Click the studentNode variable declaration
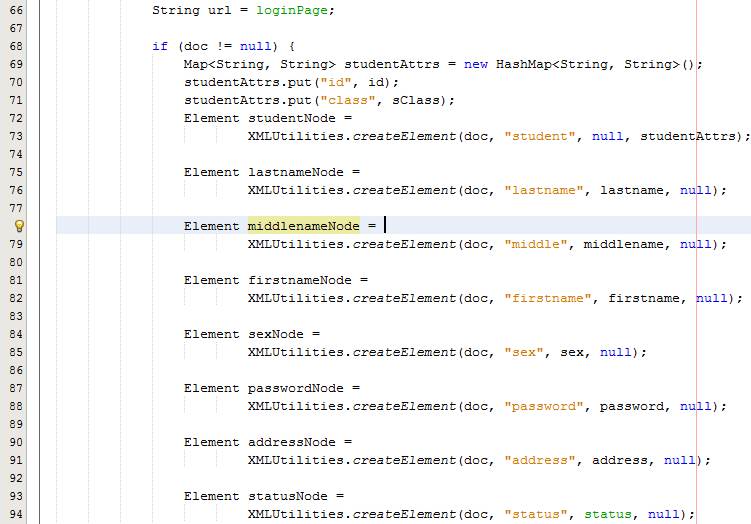Viewport: 751px width, 524px height. 292,118
